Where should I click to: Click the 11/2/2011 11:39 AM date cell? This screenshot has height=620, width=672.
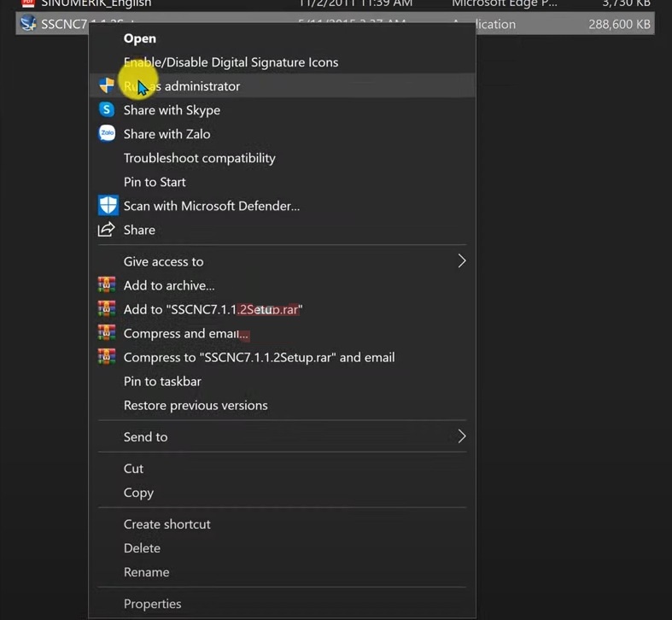pos(356,3)
